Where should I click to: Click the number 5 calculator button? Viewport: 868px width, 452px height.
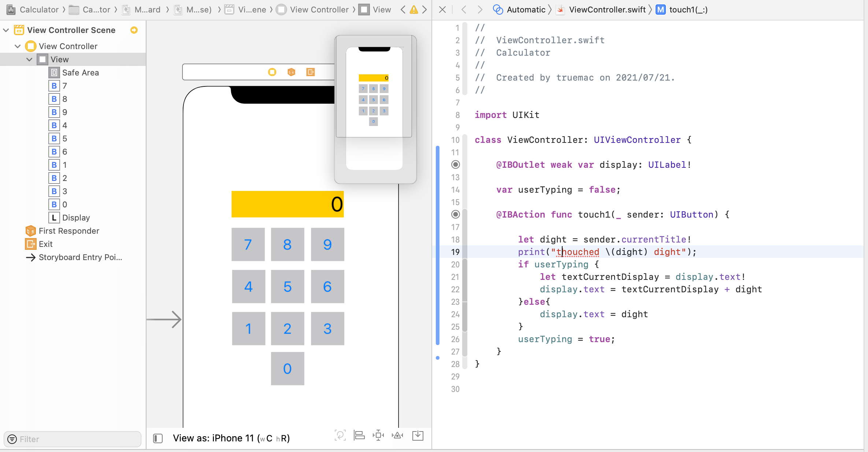click(x=288, y=286)
